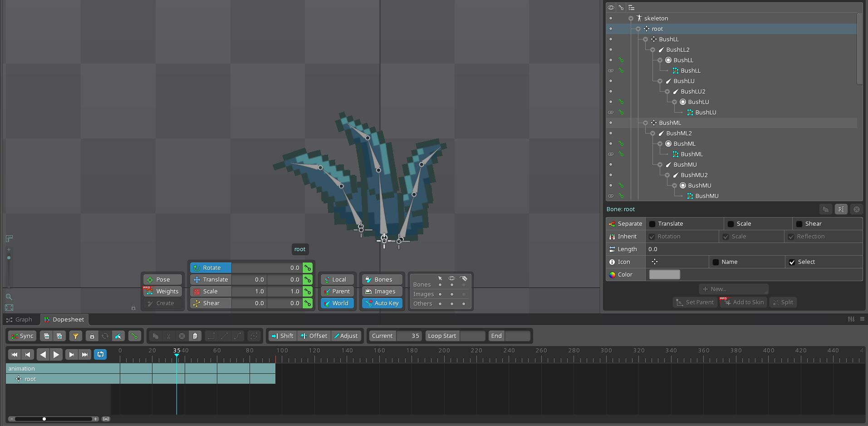Click the paste keys clipboard icon
The image size is (868, 426).
(195, 336)
